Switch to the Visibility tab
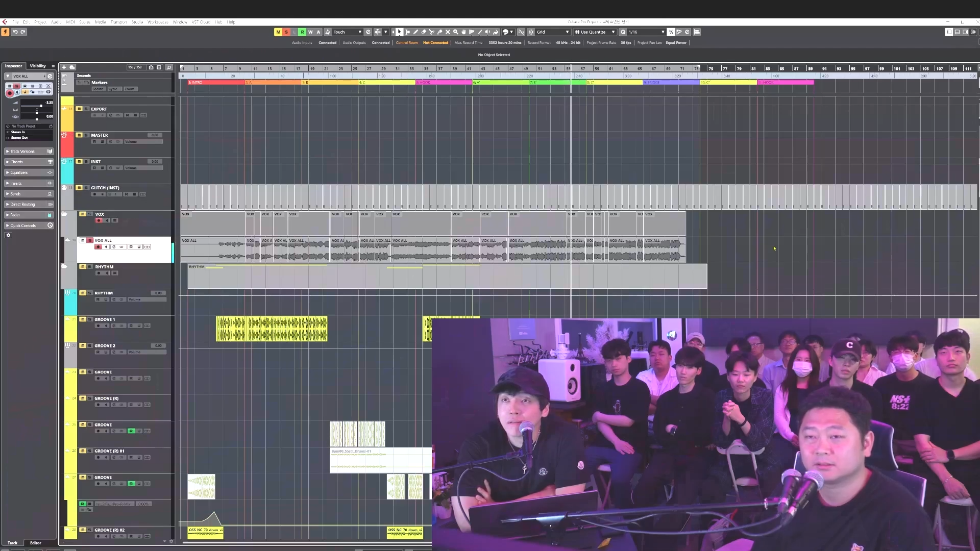This screenshot has height=551, width=980. pos(38,66)
